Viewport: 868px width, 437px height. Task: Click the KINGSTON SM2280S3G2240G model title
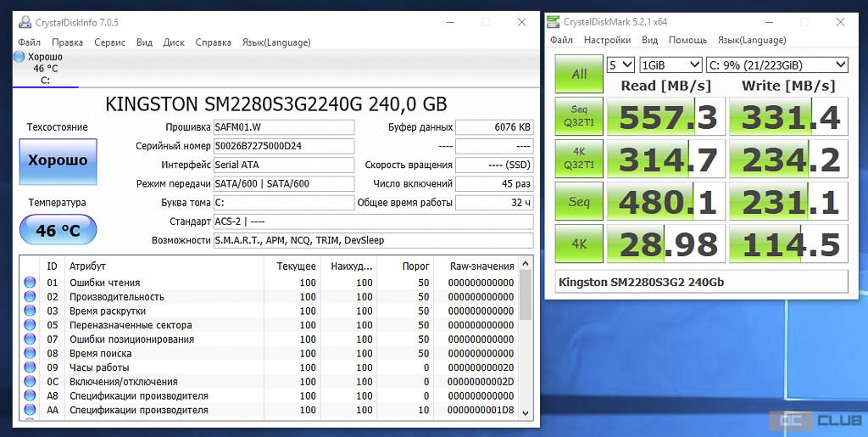[275, 104]
